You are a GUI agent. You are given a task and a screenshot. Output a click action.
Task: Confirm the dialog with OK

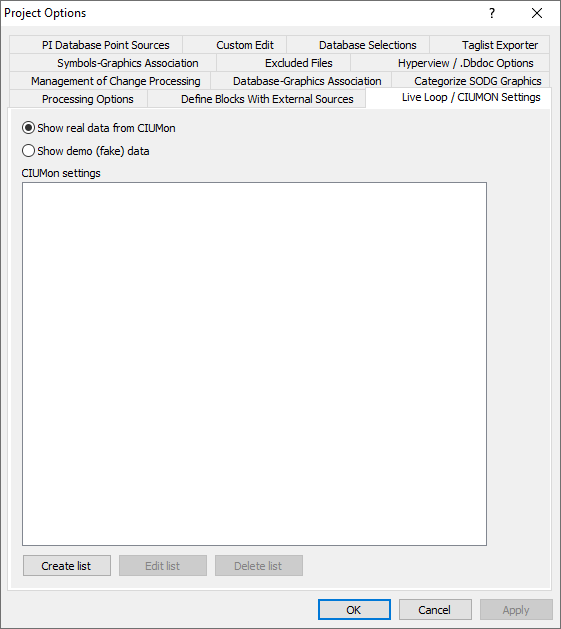point(354,610)
